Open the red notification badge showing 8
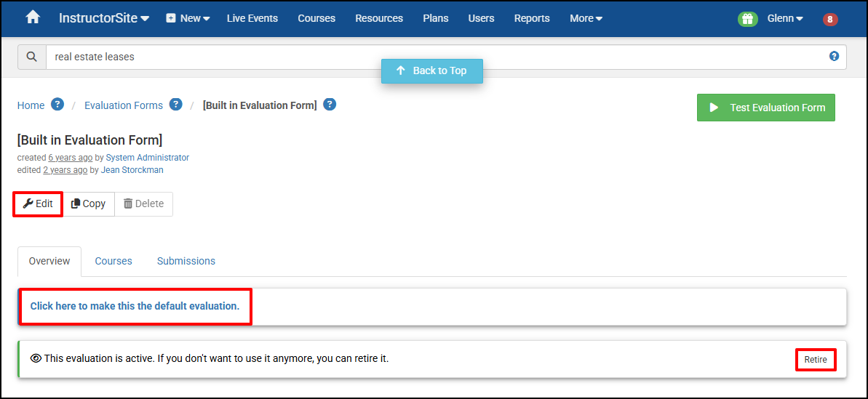The height and width of the screenshot is (399, 868). click(830, 20)
